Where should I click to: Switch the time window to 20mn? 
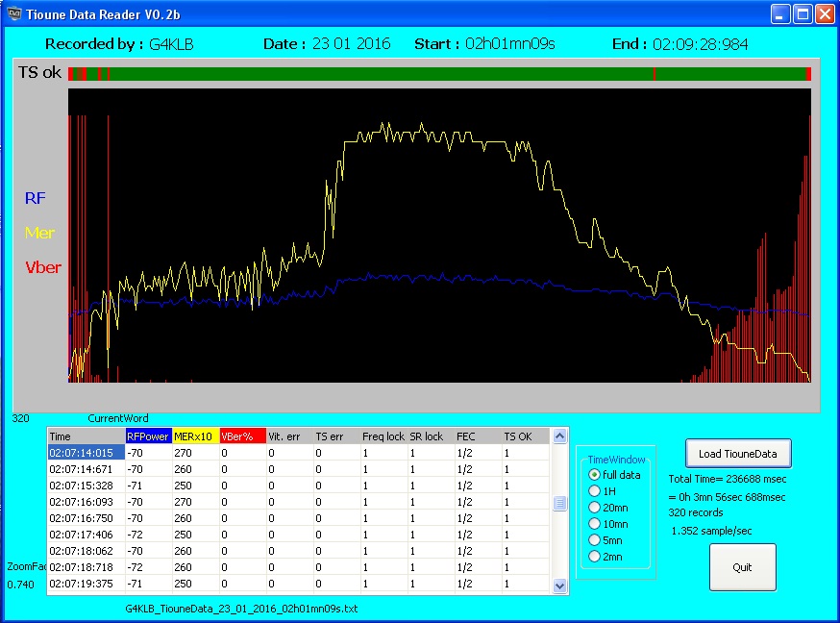[594, 508]
